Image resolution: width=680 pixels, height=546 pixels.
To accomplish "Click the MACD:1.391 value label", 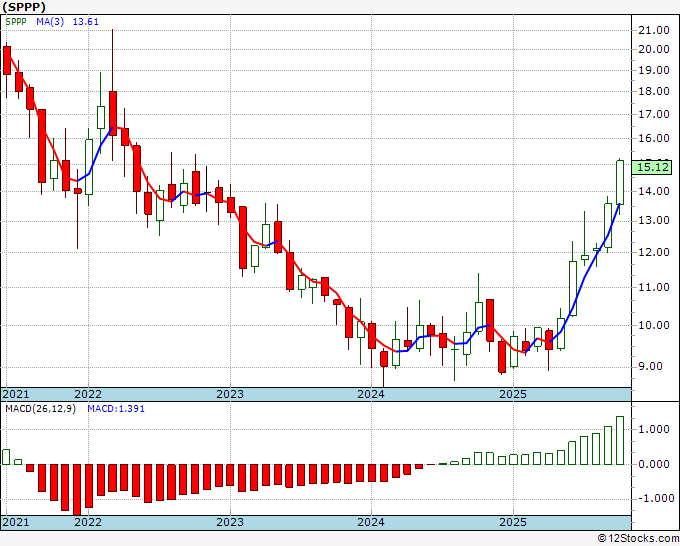I will [x=116, y=409].
